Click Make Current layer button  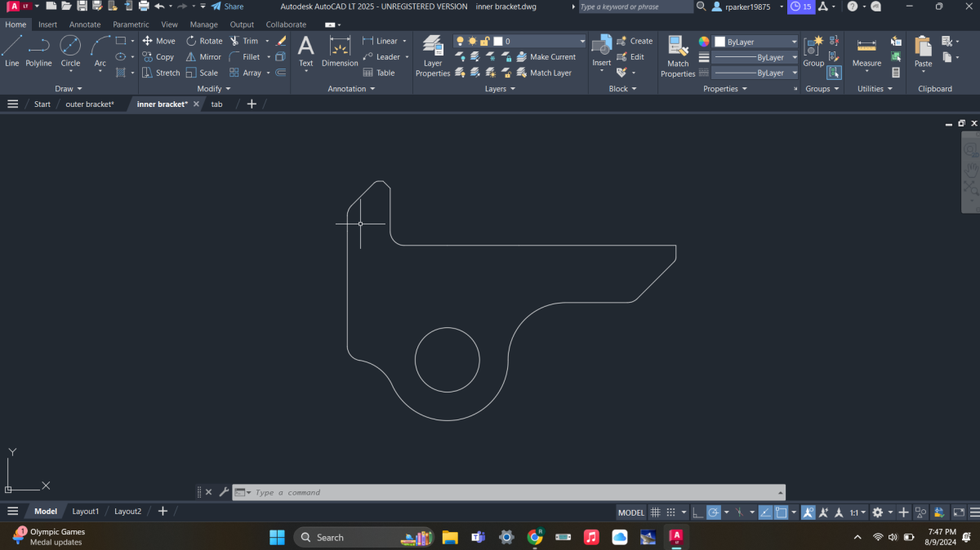546,57
